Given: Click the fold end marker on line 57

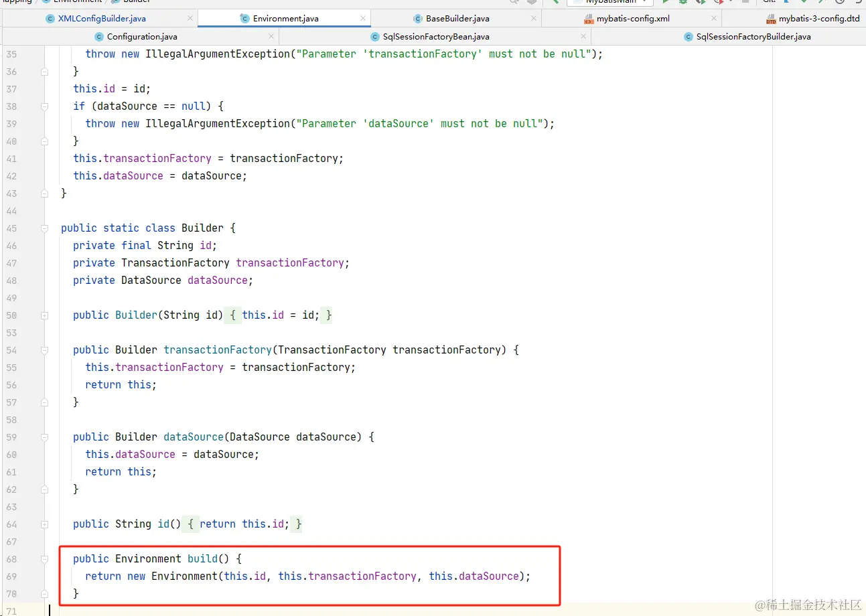Looking at the screenshot, I should [x=44, y=402].
